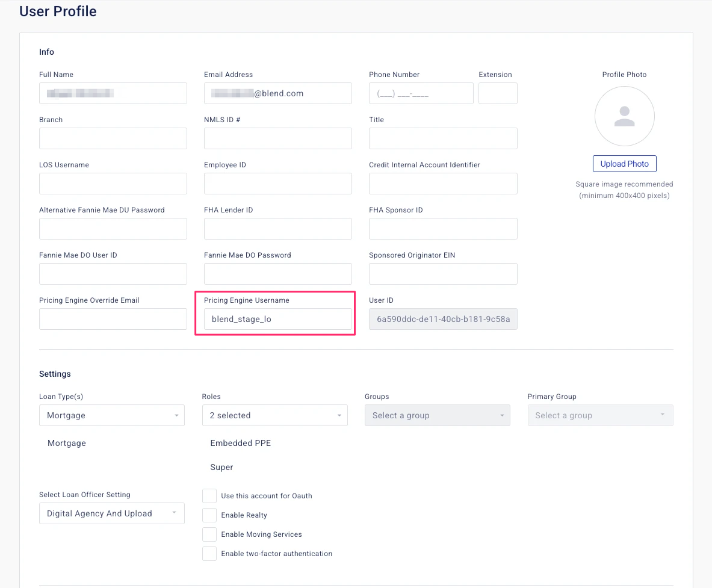Enable two-factor authentication checkbox
712x588 pixels.
[x=209, y=554]
